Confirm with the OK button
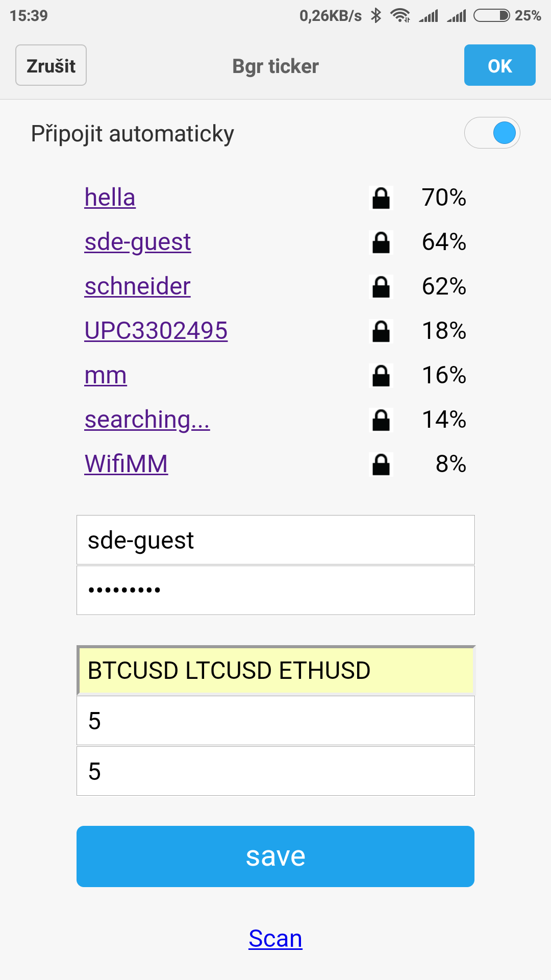Viewport: 551px width, 980px height. click(x=499, y=65)
